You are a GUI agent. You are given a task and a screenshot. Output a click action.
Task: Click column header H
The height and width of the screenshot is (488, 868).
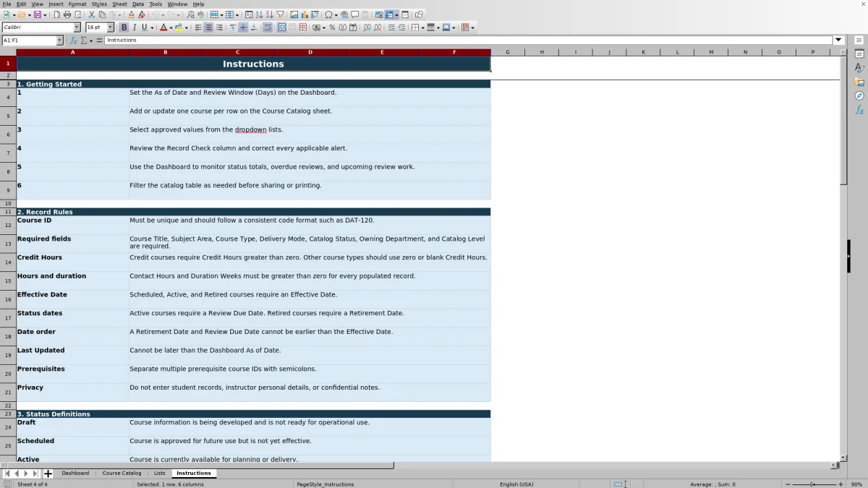[542, 52]
